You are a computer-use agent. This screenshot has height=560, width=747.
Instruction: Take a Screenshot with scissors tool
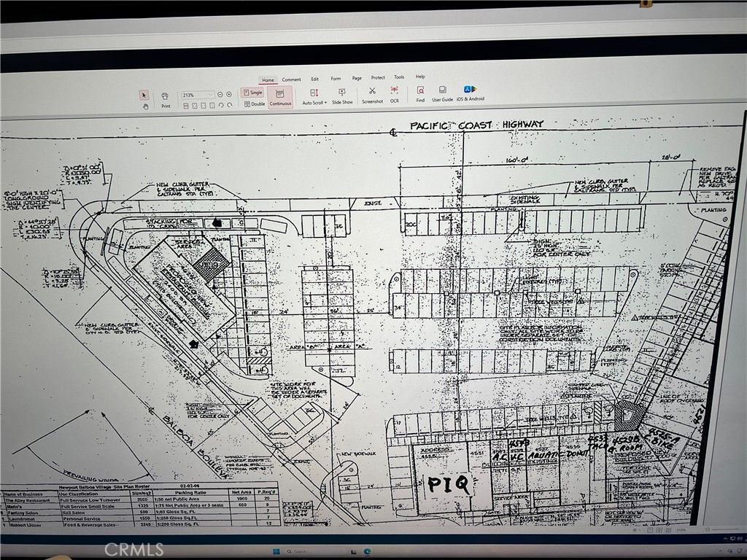[372, 95]
